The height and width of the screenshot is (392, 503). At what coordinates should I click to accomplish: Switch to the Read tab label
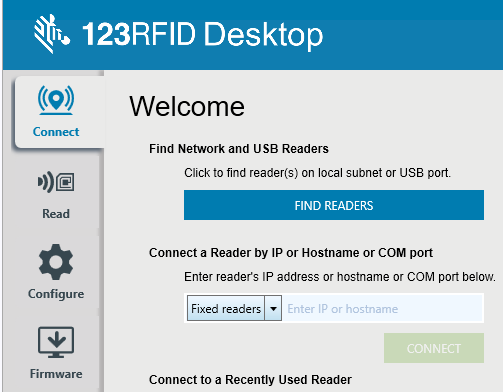(56, 214)
